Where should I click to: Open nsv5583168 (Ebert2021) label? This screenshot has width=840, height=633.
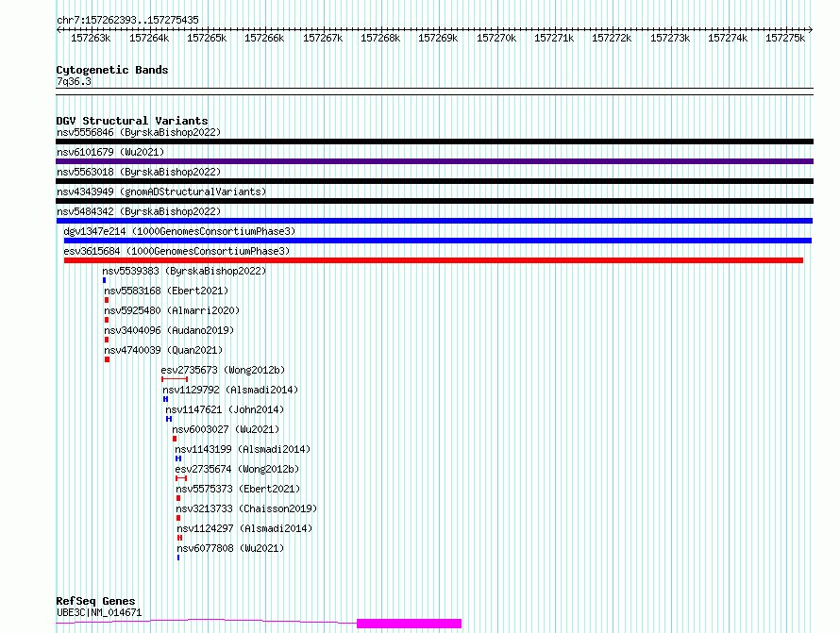pos(166,291)
